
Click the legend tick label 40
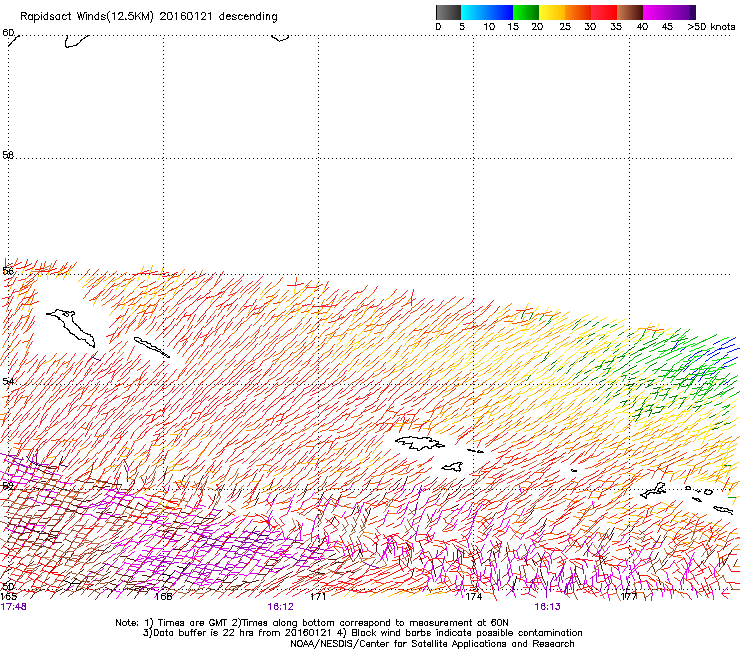[642, 27]
